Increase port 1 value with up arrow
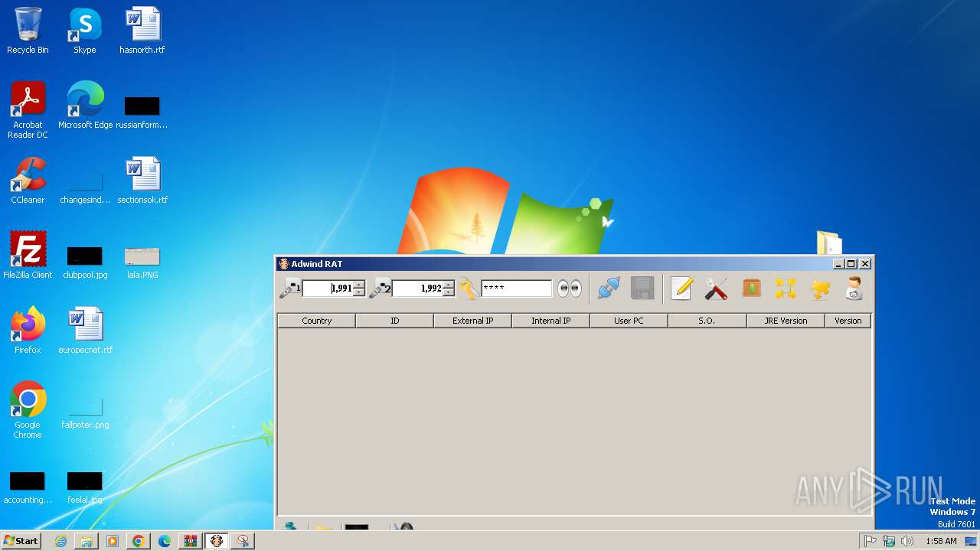 [358, 284]
